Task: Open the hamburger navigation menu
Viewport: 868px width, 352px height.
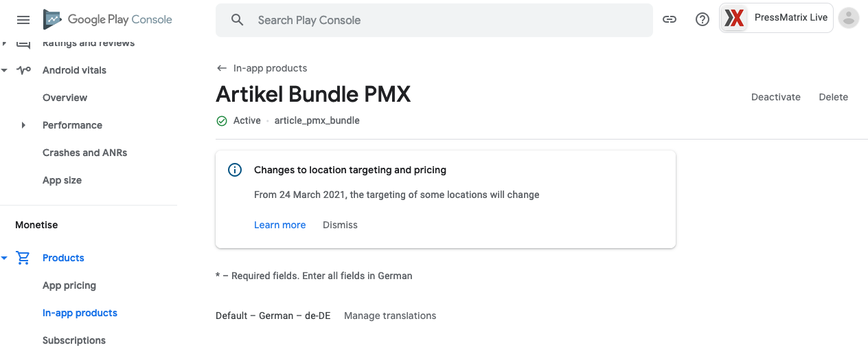Action: click(x=23, y=20)
